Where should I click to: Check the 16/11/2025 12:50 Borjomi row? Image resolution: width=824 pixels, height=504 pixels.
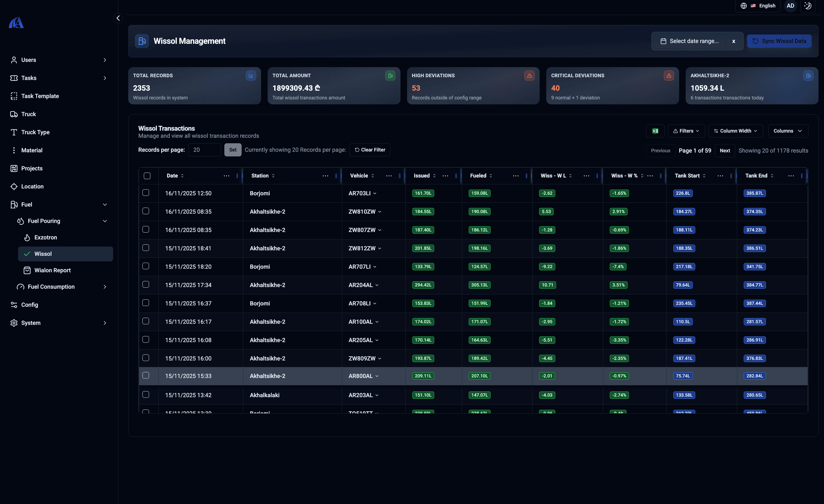coord(146,193)
